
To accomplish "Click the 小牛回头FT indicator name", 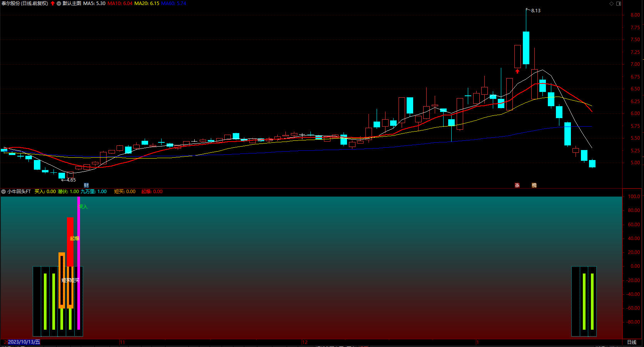I will coord(19,192).
